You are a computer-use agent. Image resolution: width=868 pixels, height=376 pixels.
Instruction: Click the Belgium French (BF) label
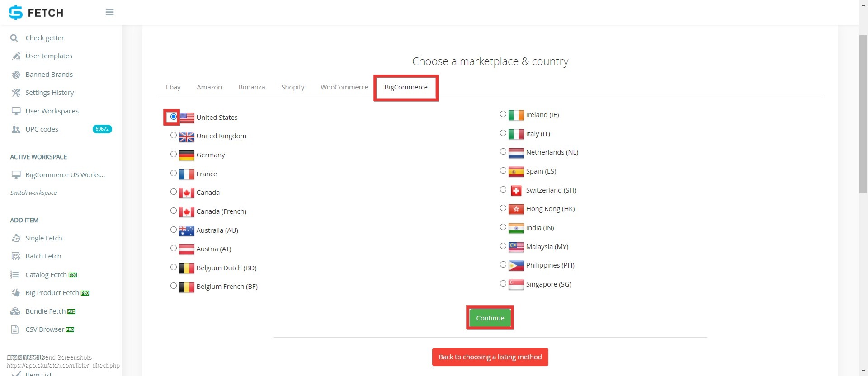pyautogui.click(x=227, y=287)
